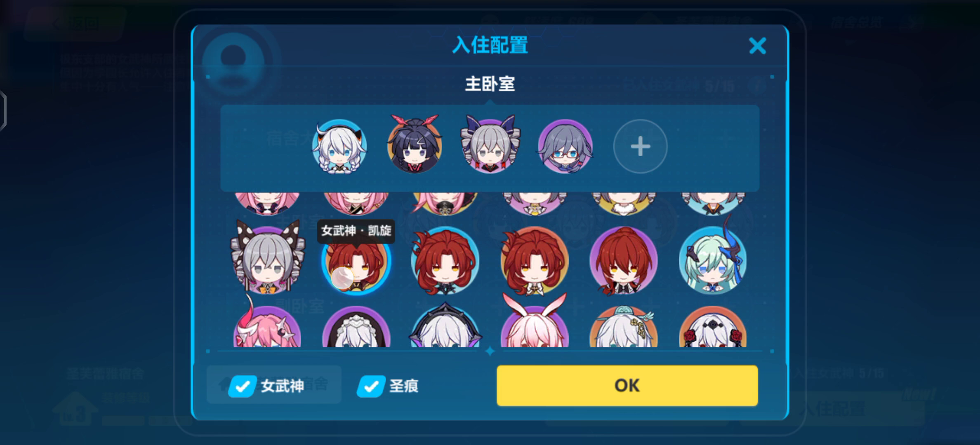Select gray-haired girl with polka-dot bow

pyautogui.click(x=268, y=258)
